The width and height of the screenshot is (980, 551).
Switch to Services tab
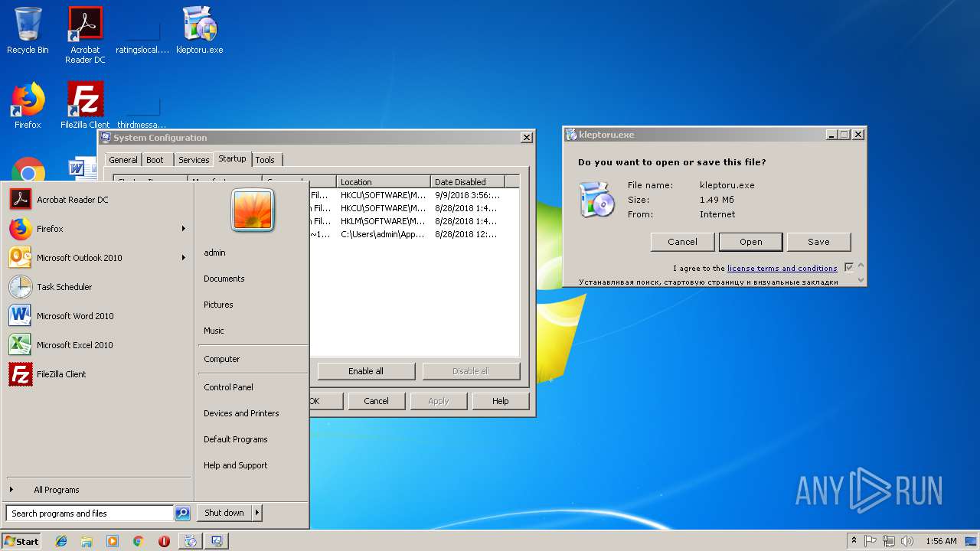click(x=194, y=160)
